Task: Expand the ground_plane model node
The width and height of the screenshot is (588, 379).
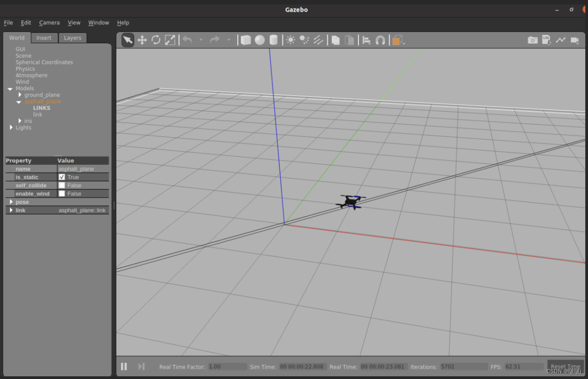Action: (x=20, y=95)
